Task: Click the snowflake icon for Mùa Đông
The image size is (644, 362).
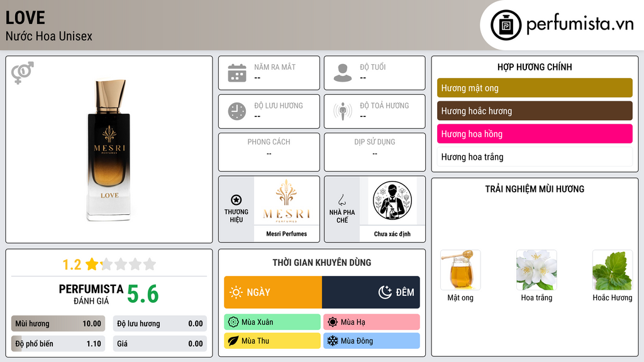Action: click(x=333, y=341)
